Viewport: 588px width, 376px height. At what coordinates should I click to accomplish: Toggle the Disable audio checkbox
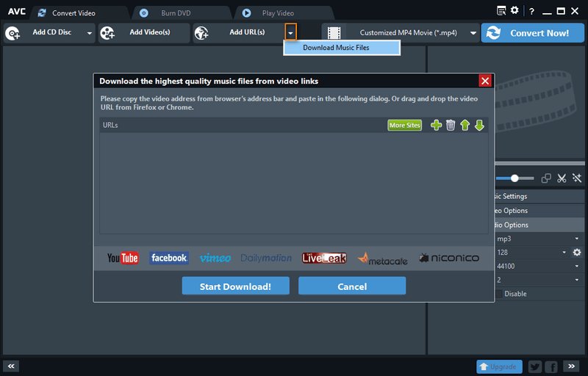point(500,294)
